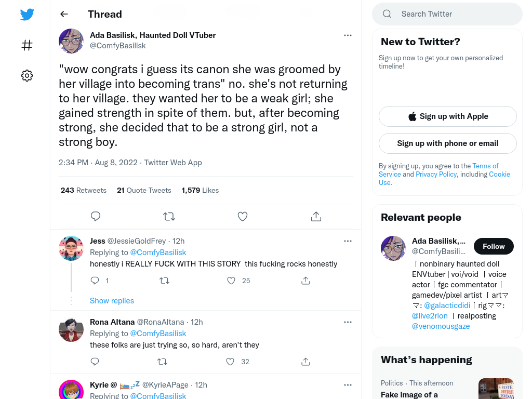Viewport: 532px width, 399px height.
Task: View the 21 Quote Tweets list
Action: coord(144,190)
